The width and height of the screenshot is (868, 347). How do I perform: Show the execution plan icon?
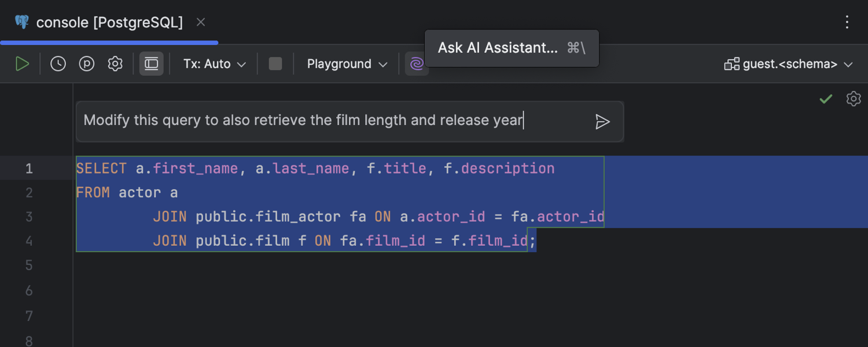86,64
